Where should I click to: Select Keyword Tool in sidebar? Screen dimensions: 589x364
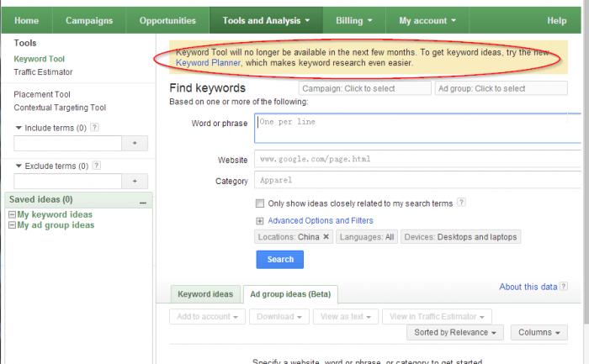pos(39,59)
